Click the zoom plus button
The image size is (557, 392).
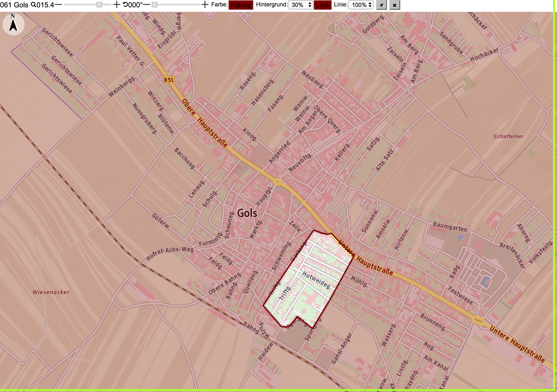tap(117, 5)
